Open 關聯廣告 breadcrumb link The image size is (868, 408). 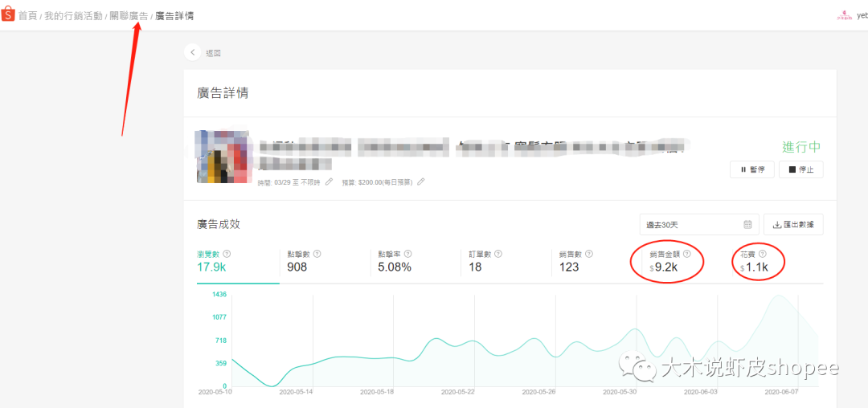tap(129, 16)
